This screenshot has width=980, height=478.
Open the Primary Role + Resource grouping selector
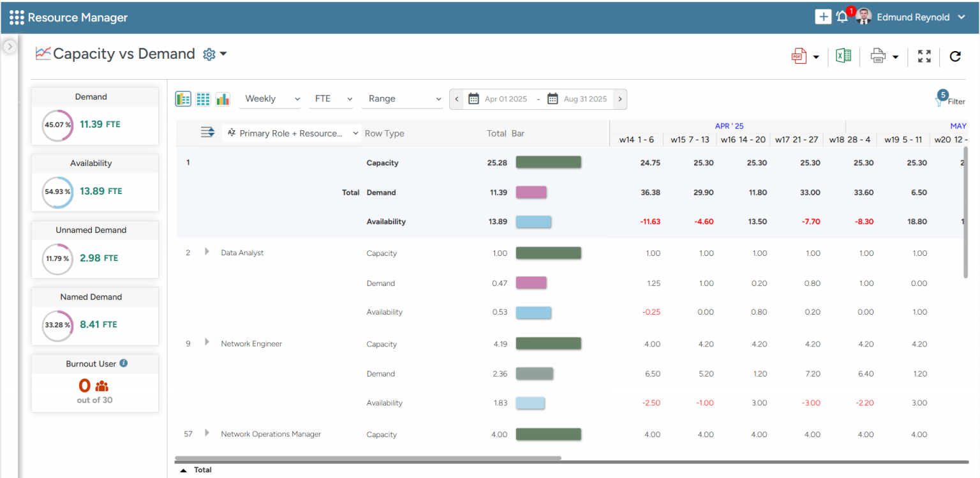pos(291,133)
